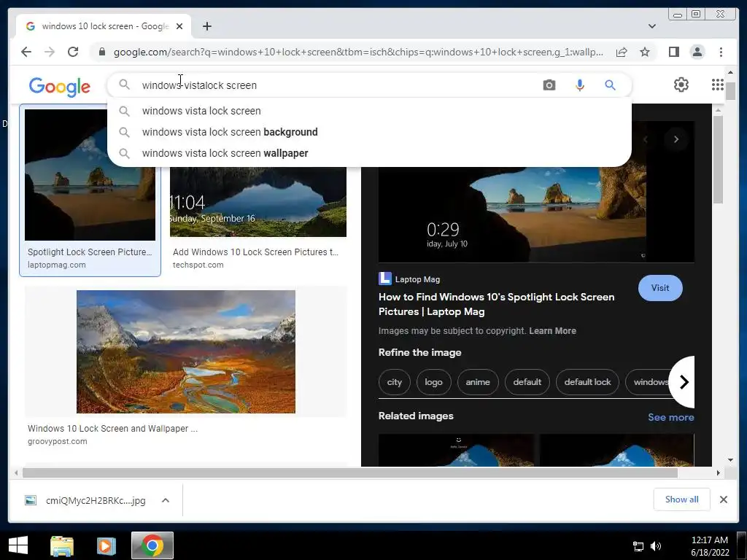This screenshot has width=747, height=560.
Task: Click the horizontal page scrollbar
Action: [349, 472]
